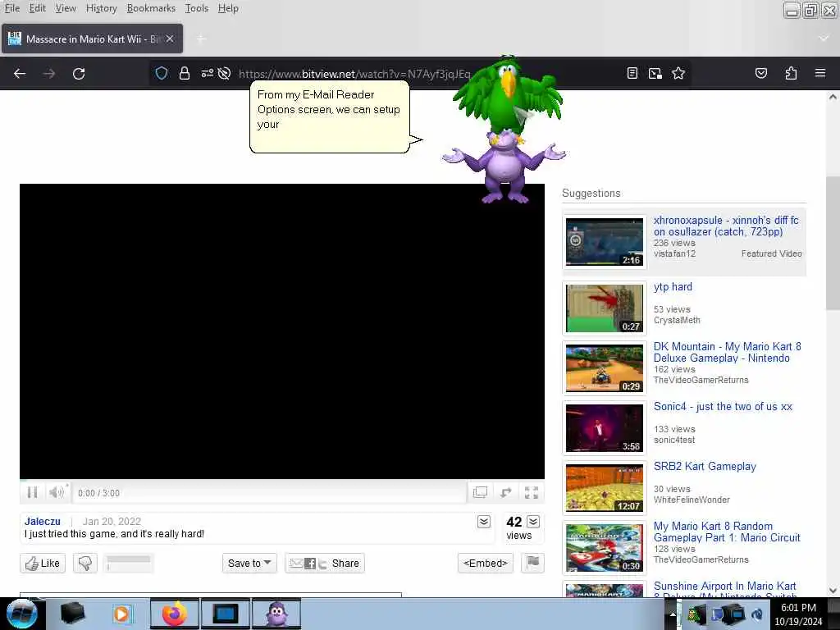Open the Extensions puzzle icon

pyautogui.click(x=791, y=73)
